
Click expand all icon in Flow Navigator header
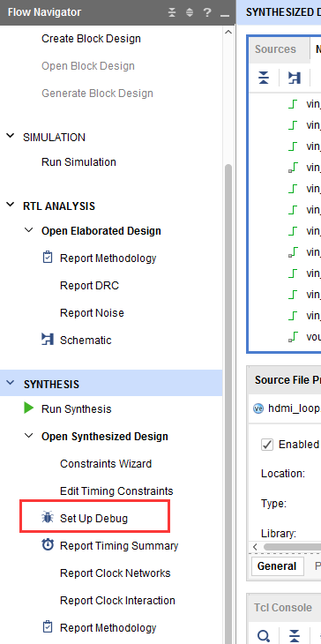(x=190, y=12)
